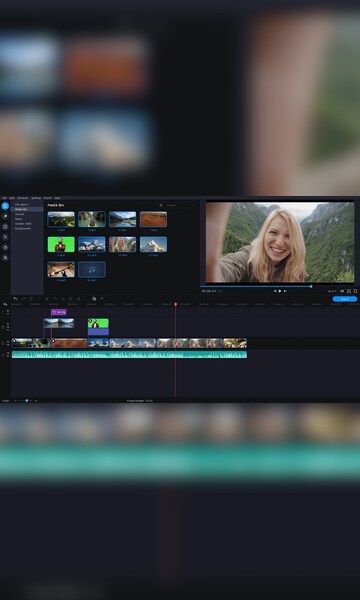Open the Import tab in left sidebar
The image size is (360, 600).
point(5,206)
